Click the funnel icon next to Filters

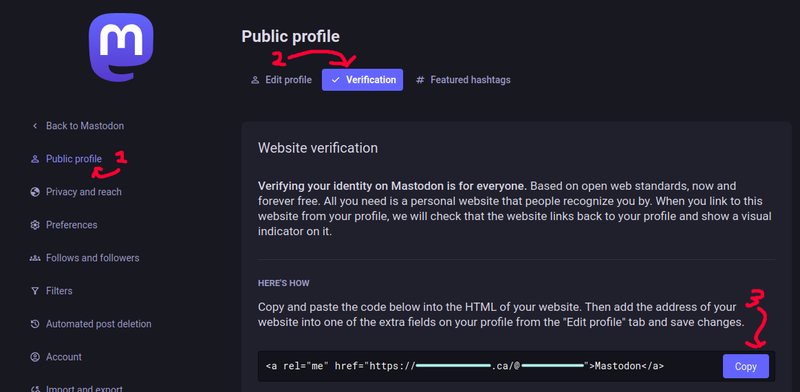(x=35, y=291)
